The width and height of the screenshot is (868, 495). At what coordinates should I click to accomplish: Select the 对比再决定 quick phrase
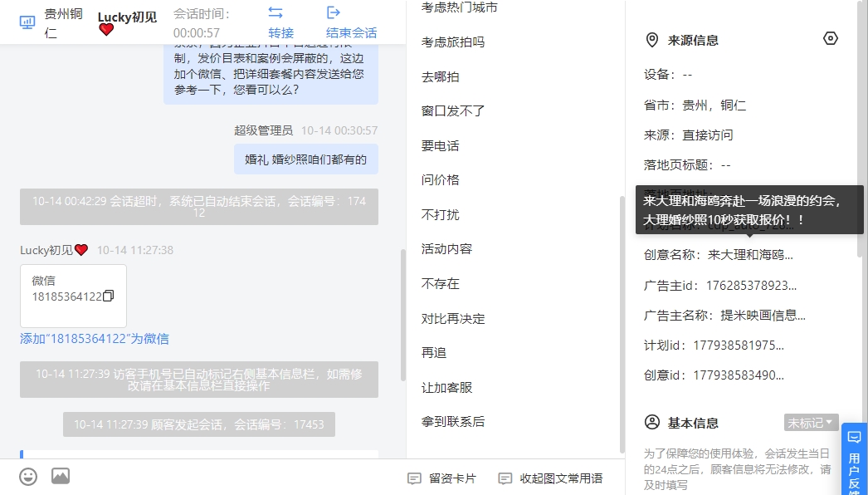(453, 319)
